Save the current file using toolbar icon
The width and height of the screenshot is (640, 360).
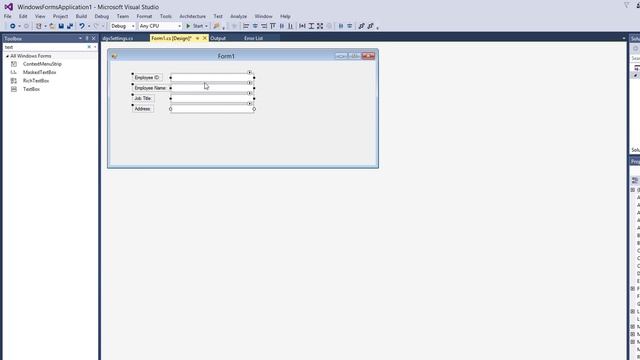point(61,26)
